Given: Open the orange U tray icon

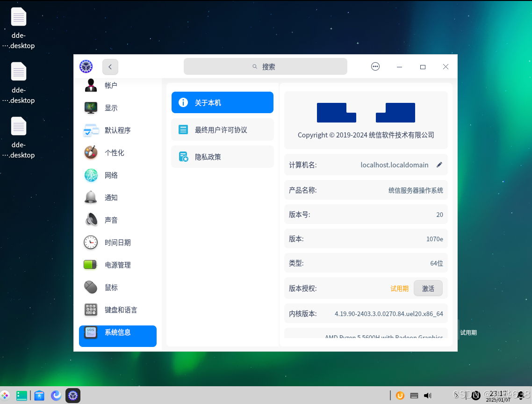Looking at the screenshot, I should point(400,396).
